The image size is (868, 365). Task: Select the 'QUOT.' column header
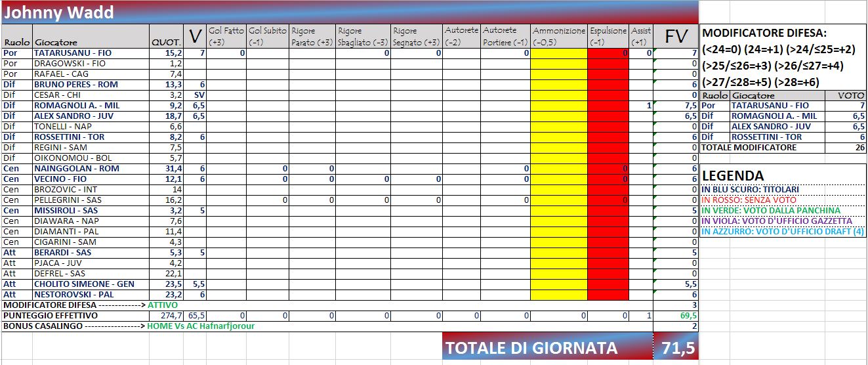pos(167,36)
